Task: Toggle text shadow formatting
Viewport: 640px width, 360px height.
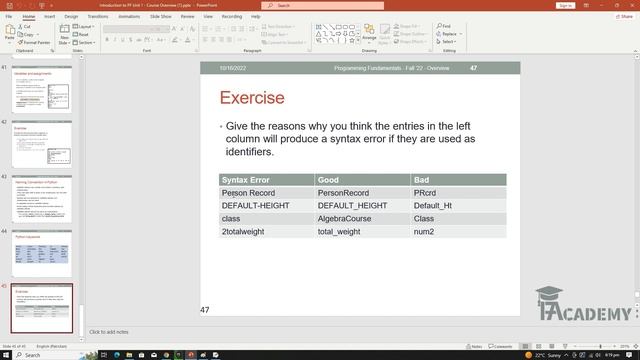Action: click(x=131, y=40)
